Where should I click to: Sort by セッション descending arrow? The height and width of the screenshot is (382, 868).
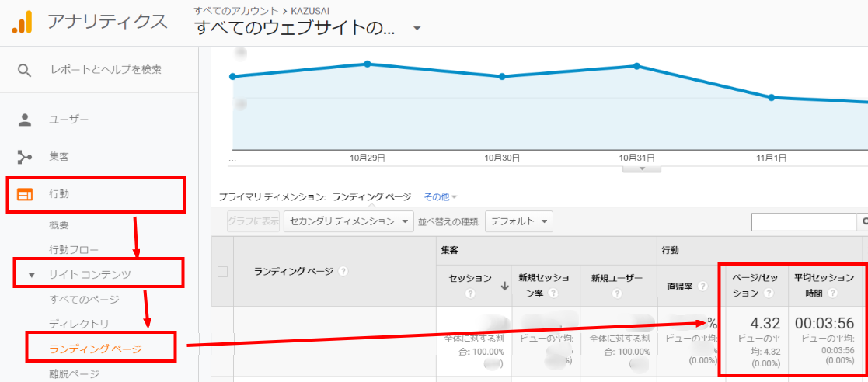[x=505, y=286]
